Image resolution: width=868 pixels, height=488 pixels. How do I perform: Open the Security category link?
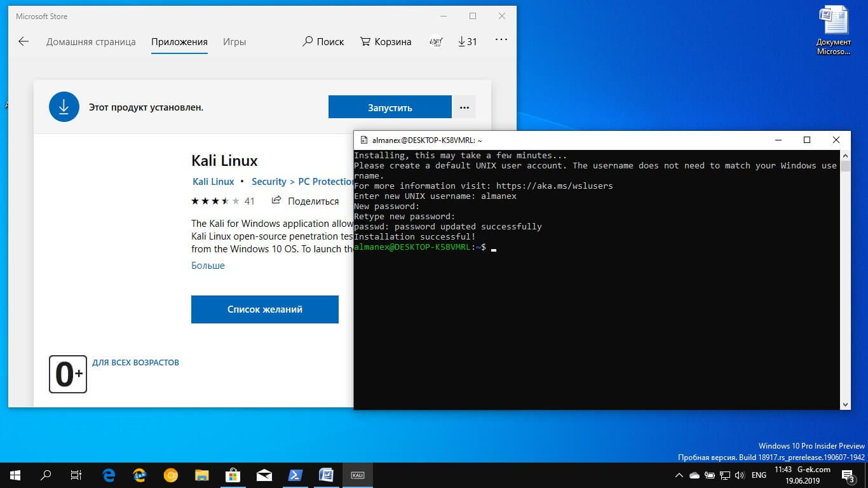click(x=269, y=182)
